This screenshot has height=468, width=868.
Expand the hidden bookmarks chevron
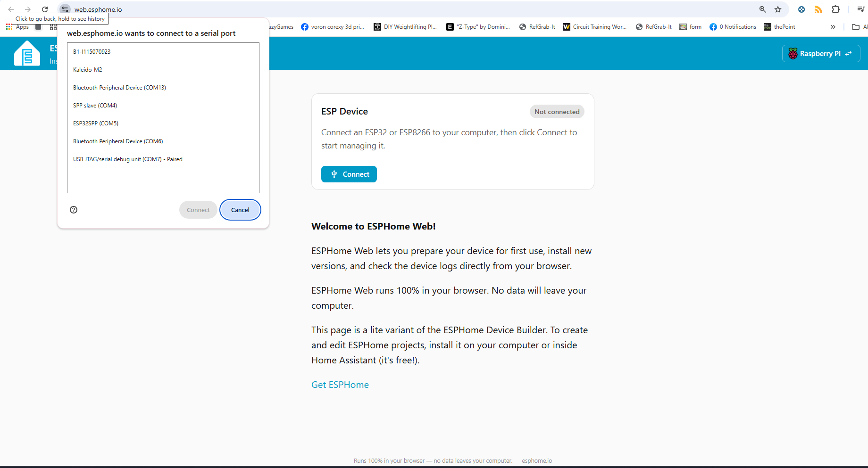833,27
